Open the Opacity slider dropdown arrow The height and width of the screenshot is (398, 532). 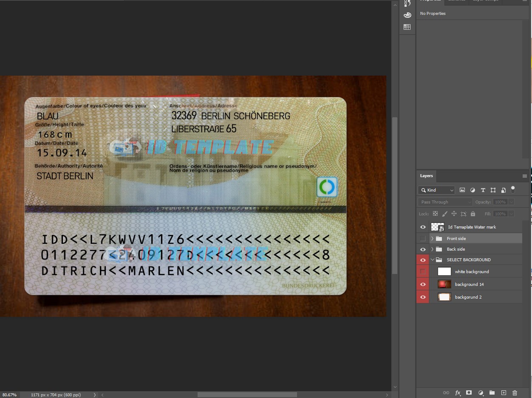511,202
